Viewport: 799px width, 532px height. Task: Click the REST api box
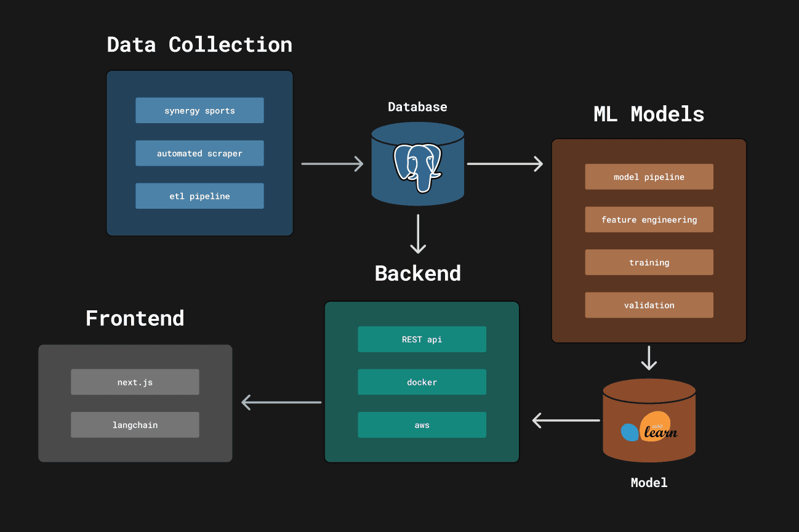click(x=422, y=339)
